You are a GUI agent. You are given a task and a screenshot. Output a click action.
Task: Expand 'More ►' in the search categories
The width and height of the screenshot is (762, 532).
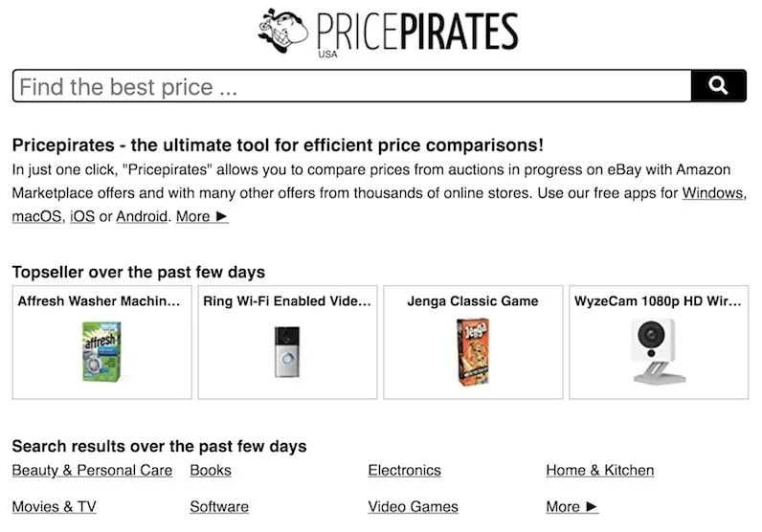[x=571, y=506]
